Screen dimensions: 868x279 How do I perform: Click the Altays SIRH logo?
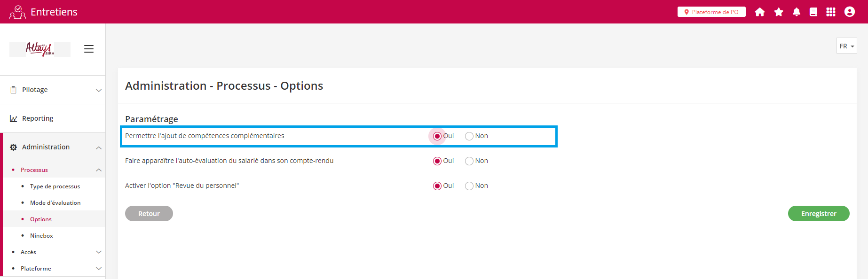pos(40,49)
